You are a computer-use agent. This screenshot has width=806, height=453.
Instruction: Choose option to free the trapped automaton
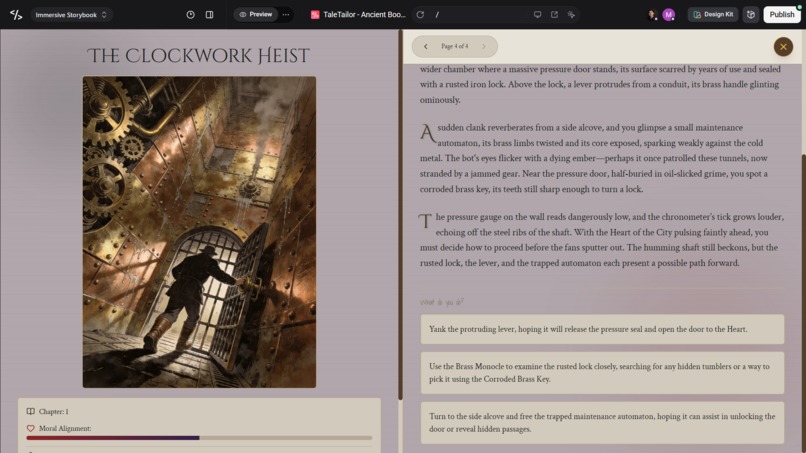coord(602,423)
